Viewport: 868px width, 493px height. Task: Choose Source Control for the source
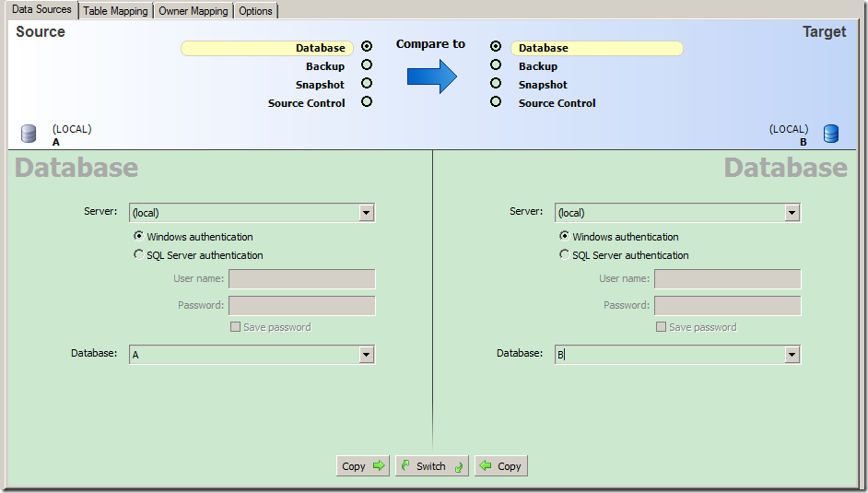[x=367, y=101]
